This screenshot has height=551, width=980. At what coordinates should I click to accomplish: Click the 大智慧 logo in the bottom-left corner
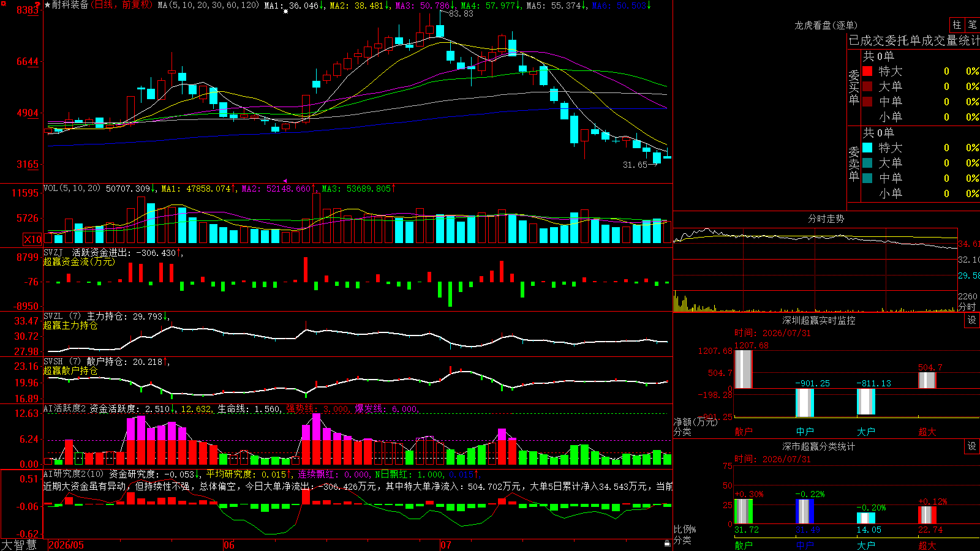coord(19,545)
